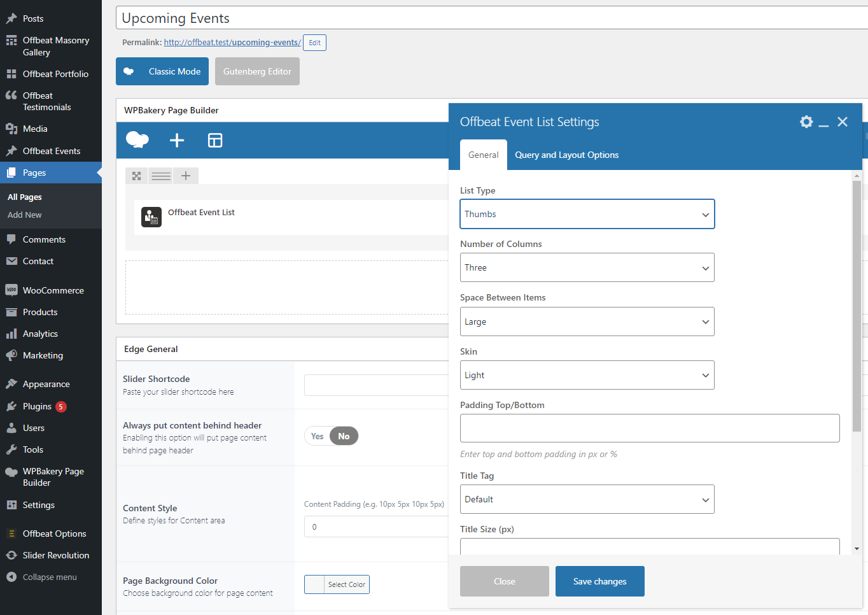
Task: Click the Plugins plug icon
Action: tap(11, 406)
